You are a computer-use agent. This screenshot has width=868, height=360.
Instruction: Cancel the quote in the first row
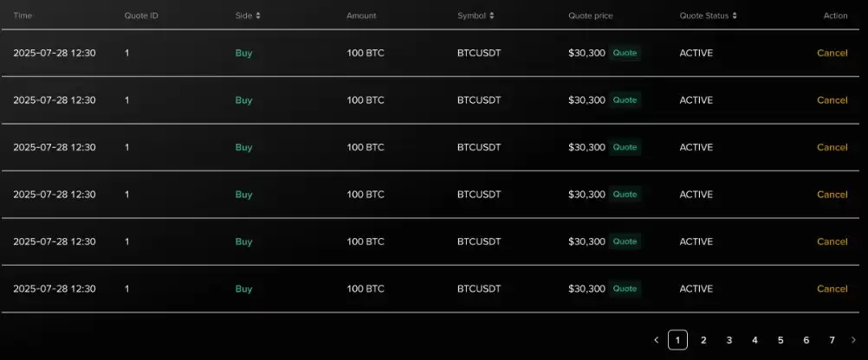tap(832, 53)
